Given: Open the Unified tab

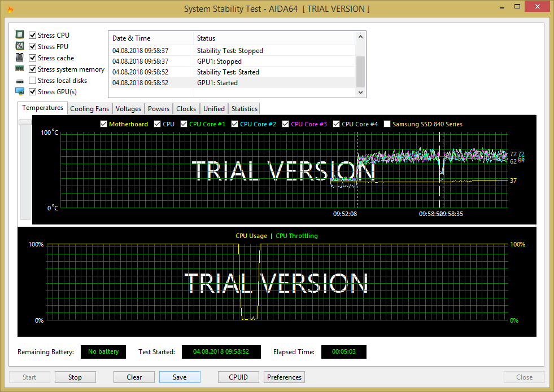Looking at the screenshot, I should [x=214, y=109].
